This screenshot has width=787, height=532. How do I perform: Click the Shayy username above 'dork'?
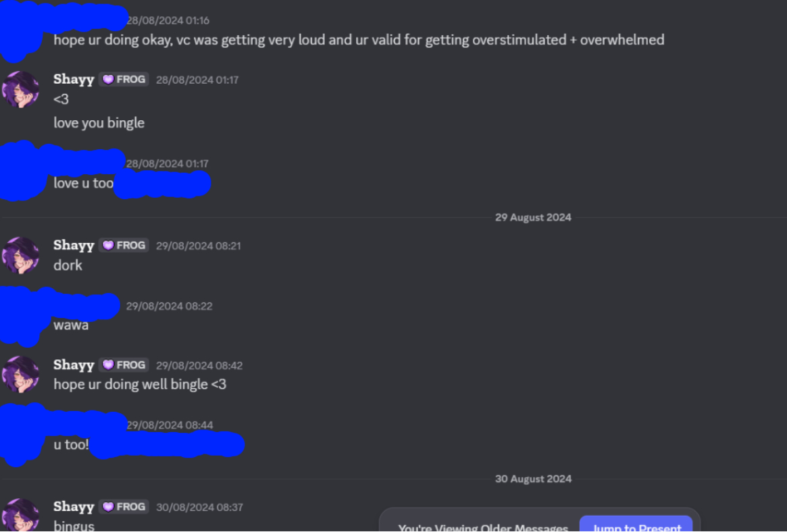74,245
